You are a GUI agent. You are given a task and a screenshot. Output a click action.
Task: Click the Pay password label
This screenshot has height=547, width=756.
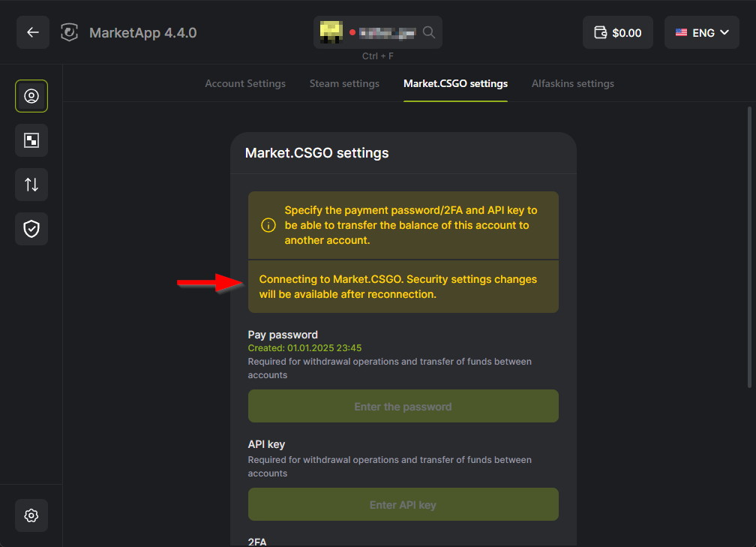coord(283,335)
